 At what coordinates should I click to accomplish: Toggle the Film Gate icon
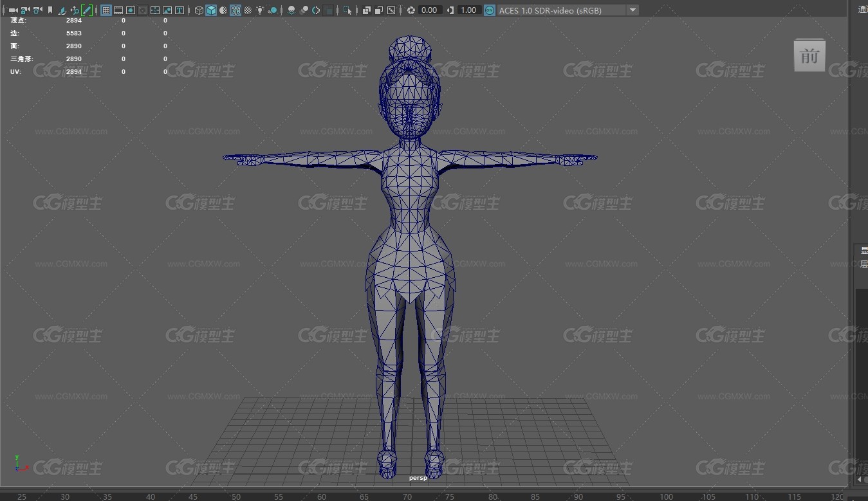pyautogui.click(x=118, y=10)
